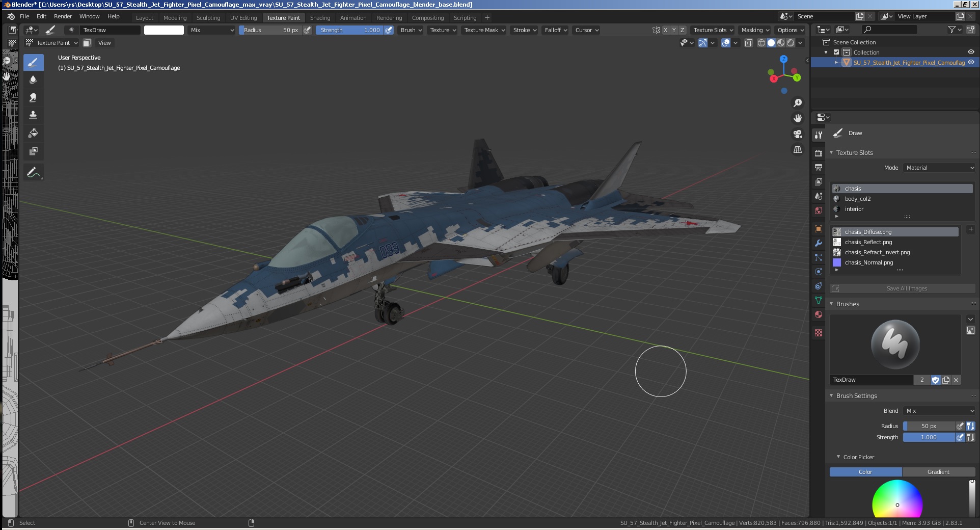This screenshot has height=530, width=980.
Task: Switch perspective/orthographic grid gizmo
Action: coord(798,150)
